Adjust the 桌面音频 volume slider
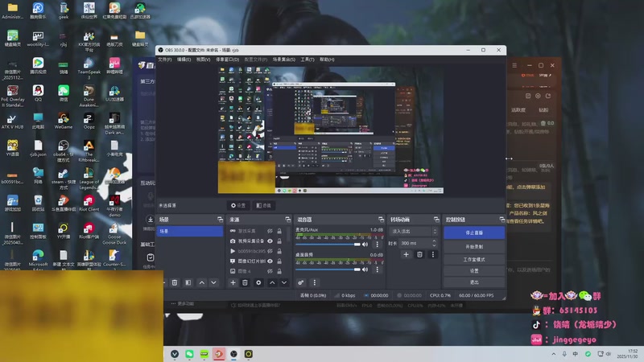Screen dimensions: 644x362 click(x=328, y=269)
